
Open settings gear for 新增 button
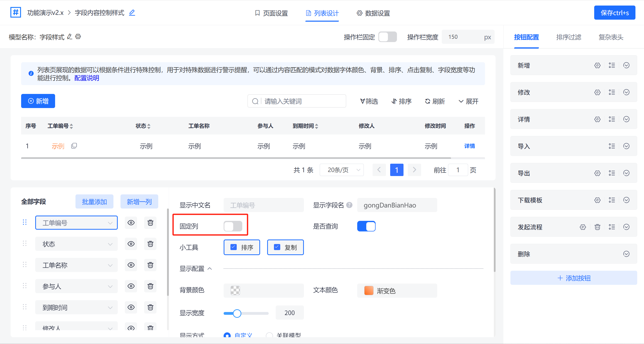[x=597, y=65]
